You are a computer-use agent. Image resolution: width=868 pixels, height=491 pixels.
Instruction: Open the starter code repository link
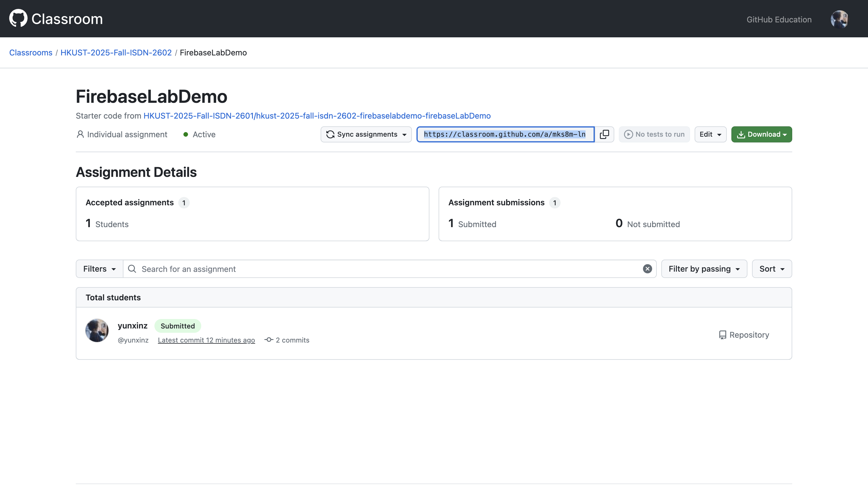tap(317, 116)
